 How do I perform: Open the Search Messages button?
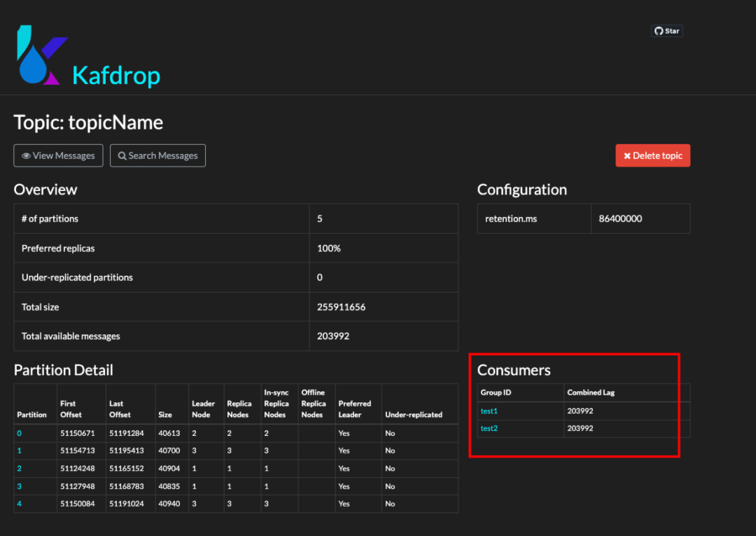tap(157, 155)
